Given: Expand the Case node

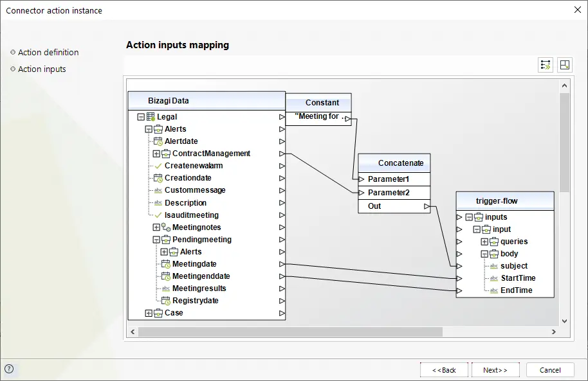Looking at the screenshot, I should point(149,313).
